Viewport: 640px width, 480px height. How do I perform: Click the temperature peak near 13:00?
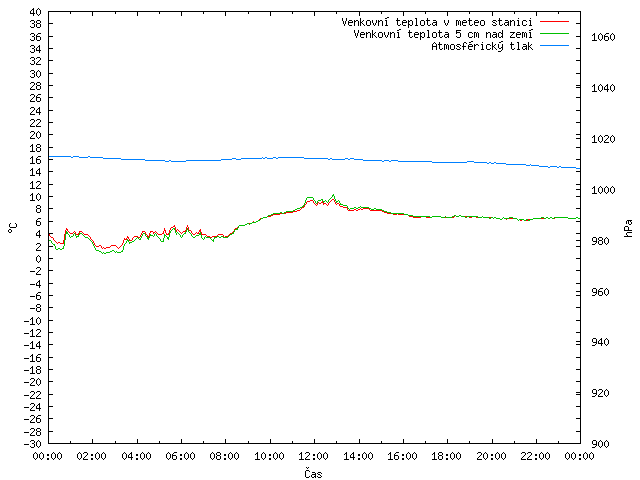[x=333, y=195]
